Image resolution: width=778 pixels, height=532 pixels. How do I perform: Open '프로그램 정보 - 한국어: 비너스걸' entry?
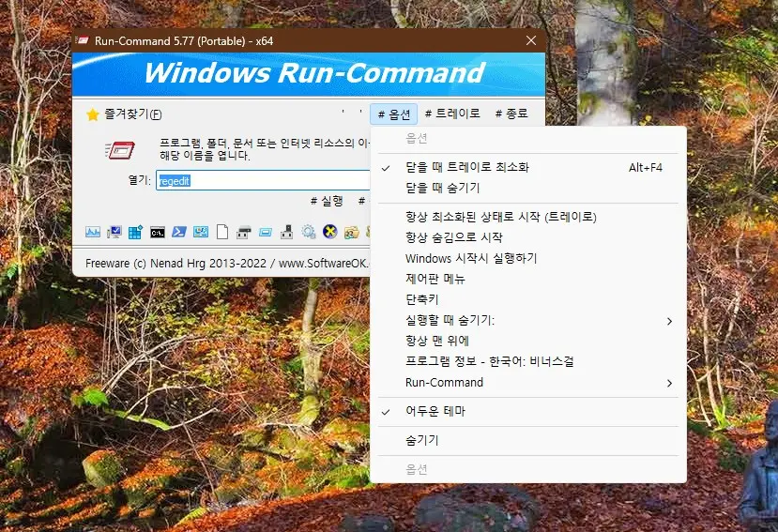pyautogui.click(x=528, y=362)
